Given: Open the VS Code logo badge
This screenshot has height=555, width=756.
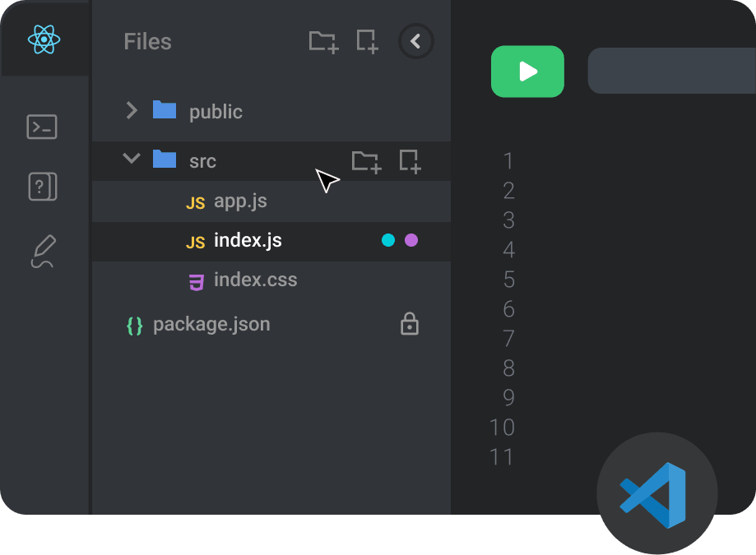Looking at the screenshot, I should [656, 493].
